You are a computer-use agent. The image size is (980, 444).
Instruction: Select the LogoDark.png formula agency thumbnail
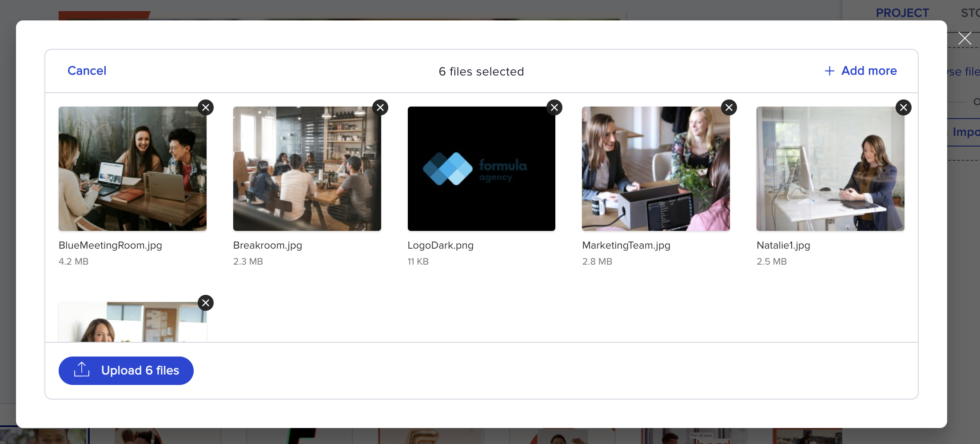point(482,169)
